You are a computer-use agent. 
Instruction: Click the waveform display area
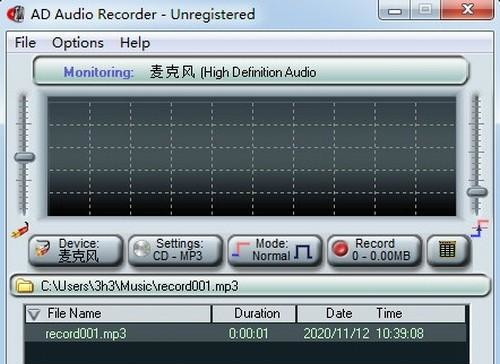252,156
